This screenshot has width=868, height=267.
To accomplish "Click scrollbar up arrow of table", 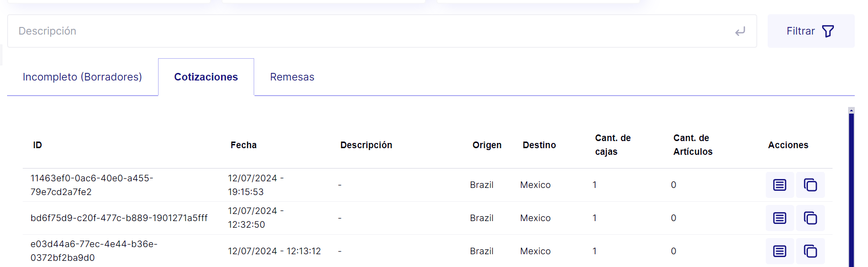I will tap(851, 110).
